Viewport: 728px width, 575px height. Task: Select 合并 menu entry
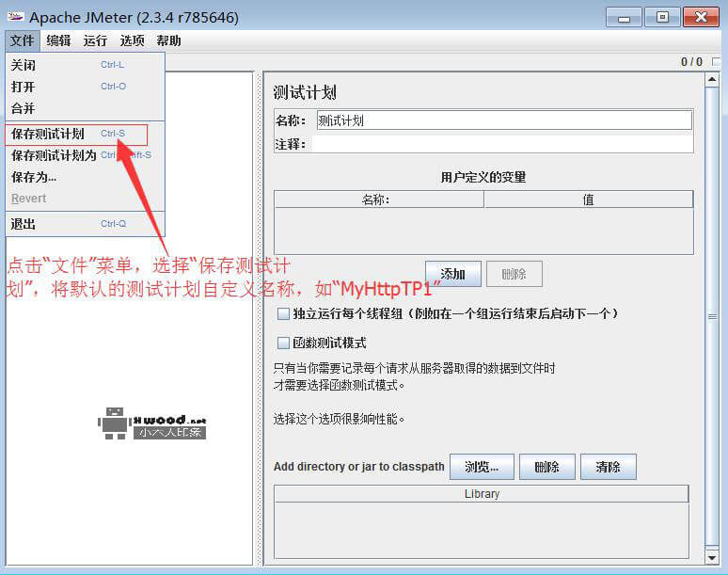tap(86, 108)
